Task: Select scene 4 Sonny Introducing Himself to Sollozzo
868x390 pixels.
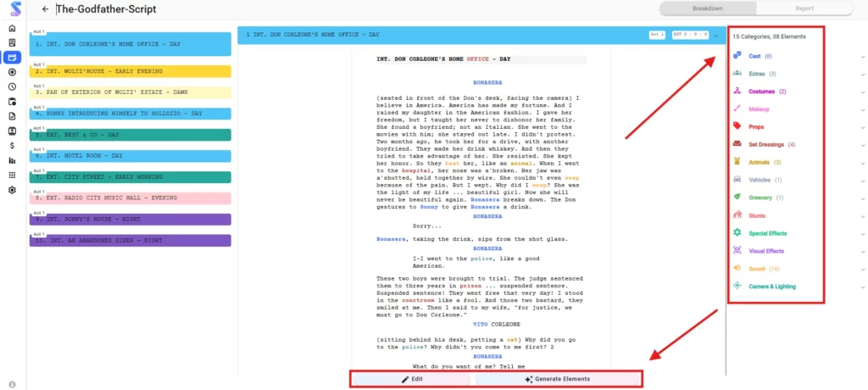Action: coord(130,114)
